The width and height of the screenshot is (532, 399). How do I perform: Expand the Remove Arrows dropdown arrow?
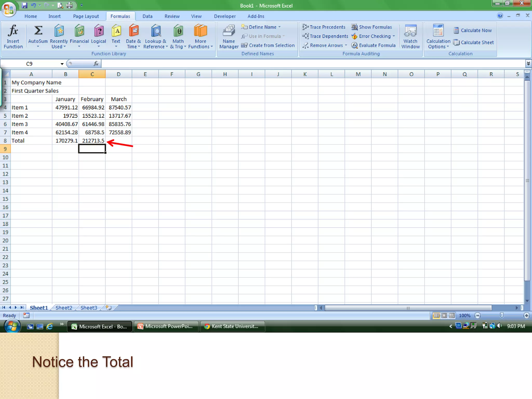pyautogui.click(x=346, y=45)
